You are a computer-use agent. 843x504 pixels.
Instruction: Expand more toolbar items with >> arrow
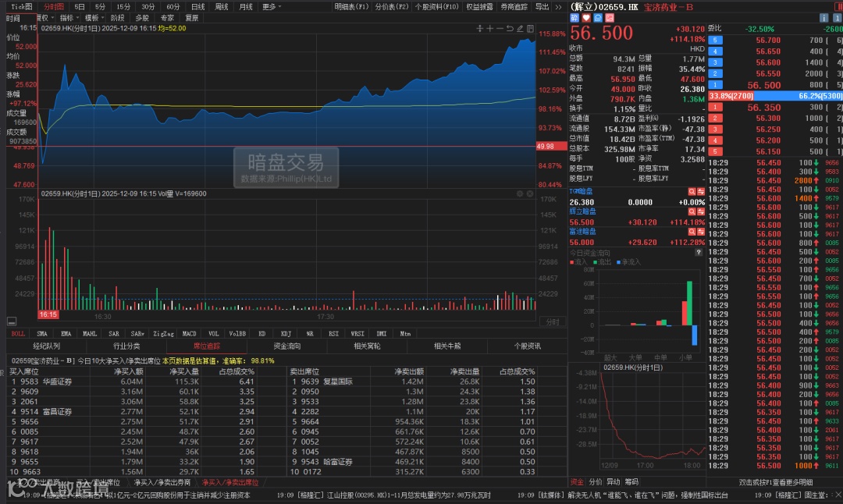pyautogui.click(x=559, y=6)
